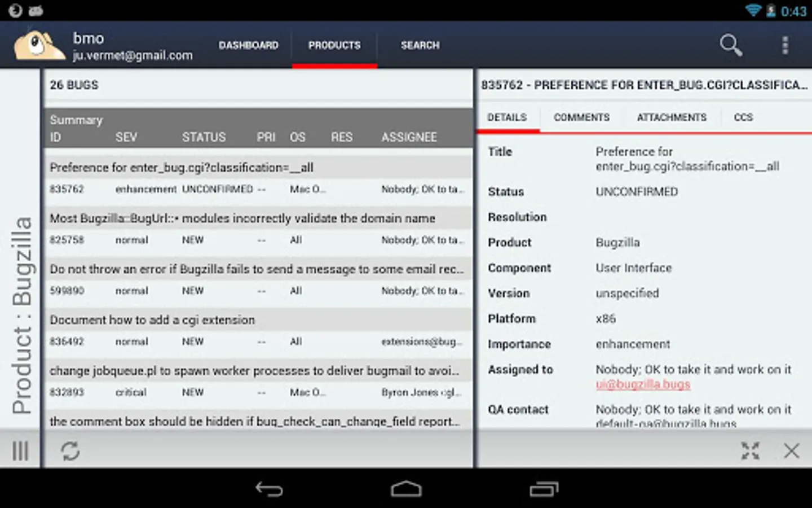812x508 pixels.
Task: Tap the 'extensions@bug...' assignee cell
Action: coord(422,341)
